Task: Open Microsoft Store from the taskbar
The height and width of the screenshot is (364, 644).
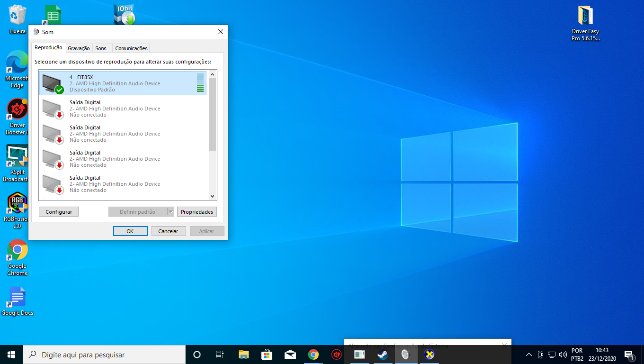Action: pos(267,355)
